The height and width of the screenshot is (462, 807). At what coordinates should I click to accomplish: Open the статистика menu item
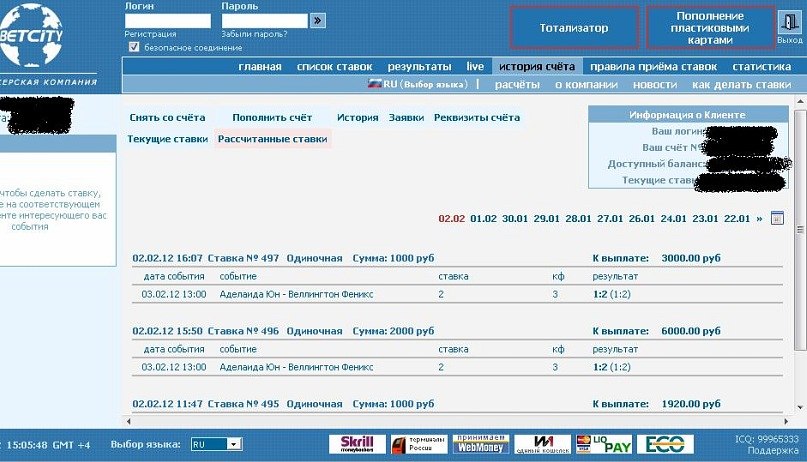(762, 66)
